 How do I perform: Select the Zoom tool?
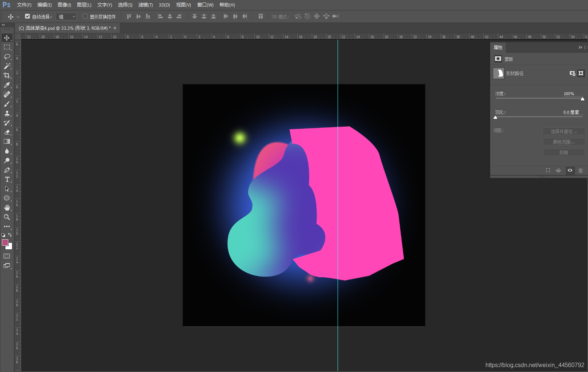[x=7, y=217]
